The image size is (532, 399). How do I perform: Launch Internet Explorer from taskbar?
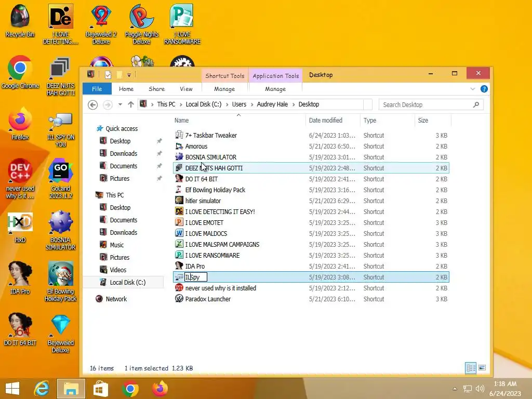tap(42, 389)
